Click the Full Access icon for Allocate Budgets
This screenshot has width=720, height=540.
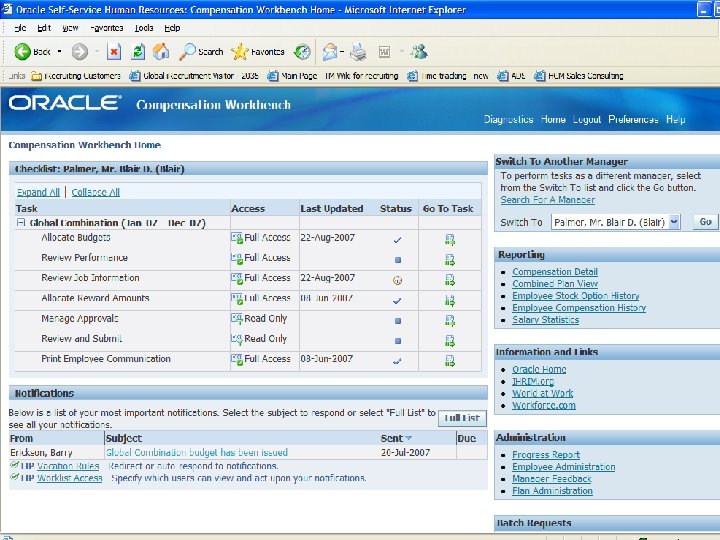tap(237, 238)
